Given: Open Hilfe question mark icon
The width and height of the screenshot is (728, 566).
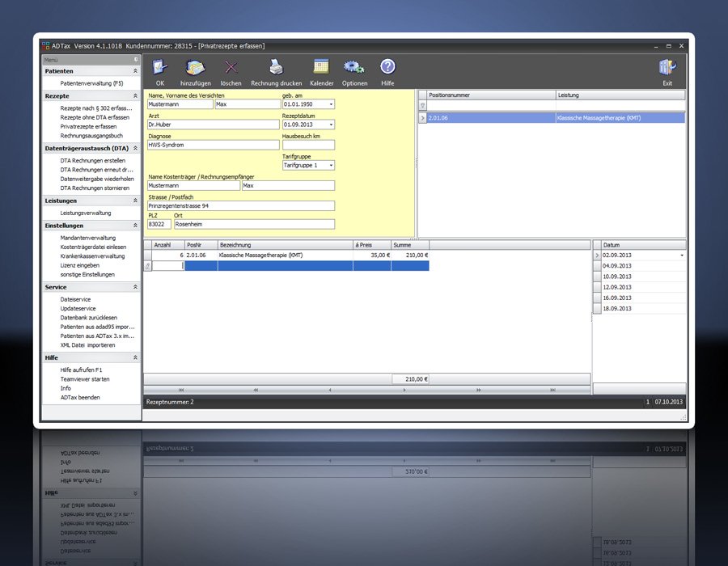Looking at the screenshot, I should coord(387,67).
